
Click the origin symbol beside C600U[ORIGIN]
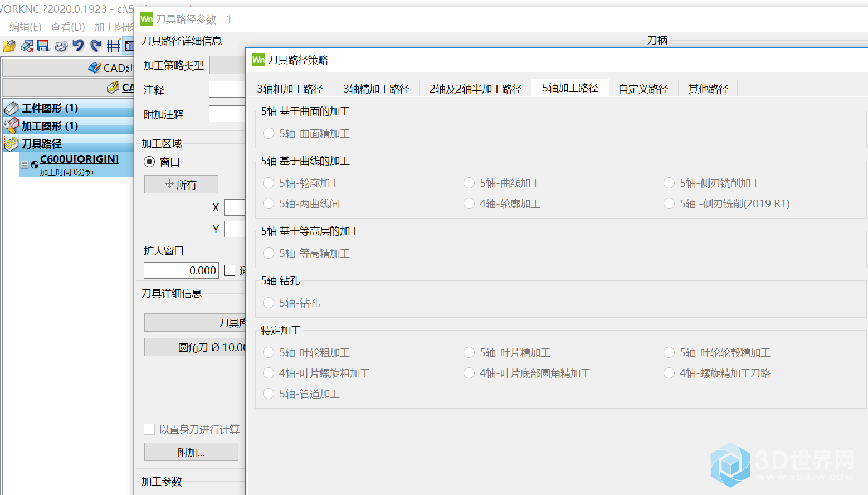point(35,164)
